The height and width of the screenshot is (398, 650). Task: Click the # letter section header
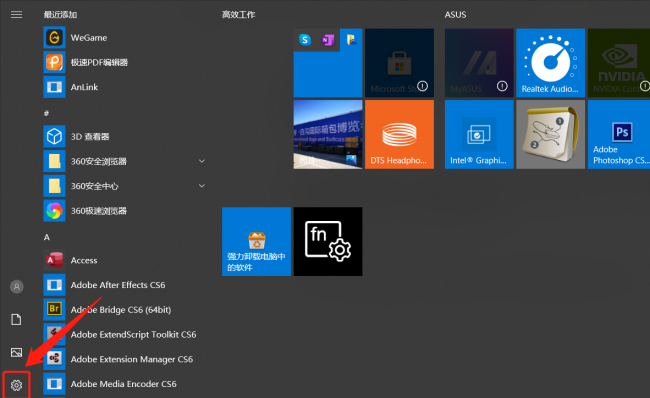46,113
